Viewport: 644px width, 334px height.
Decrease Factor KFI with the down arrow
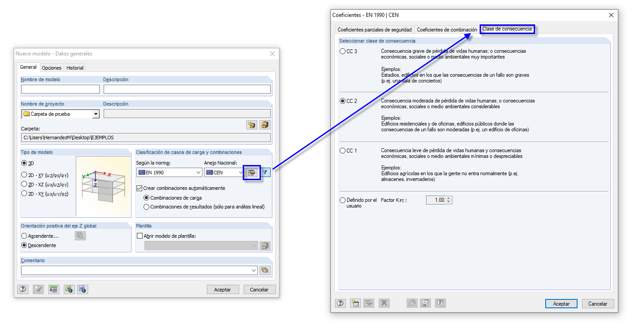click(449, 202)
